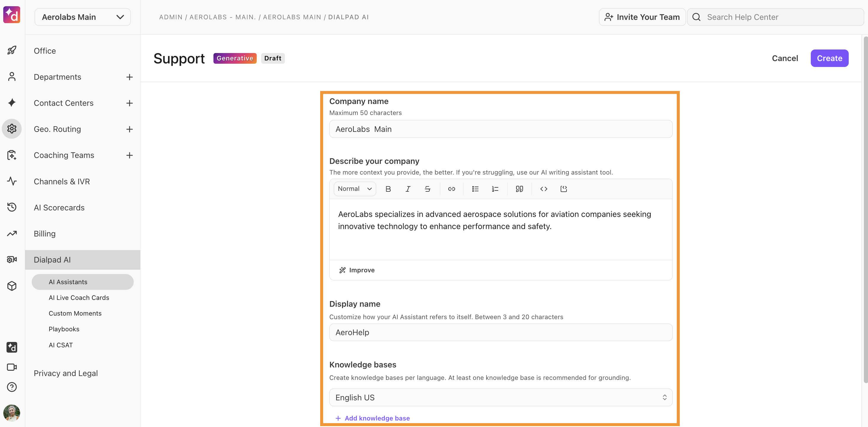Click Improve to enhance description

(357, 270)
